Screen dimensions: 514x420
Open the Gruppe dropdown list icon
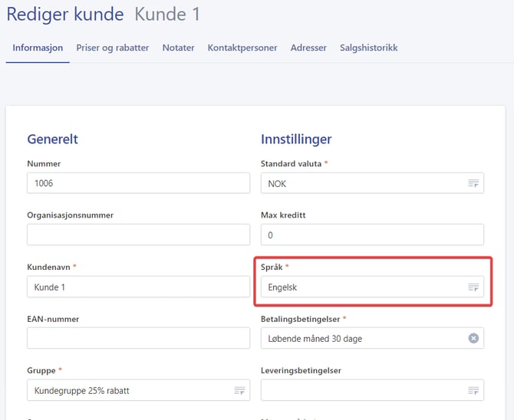click(x=239, y=391)
